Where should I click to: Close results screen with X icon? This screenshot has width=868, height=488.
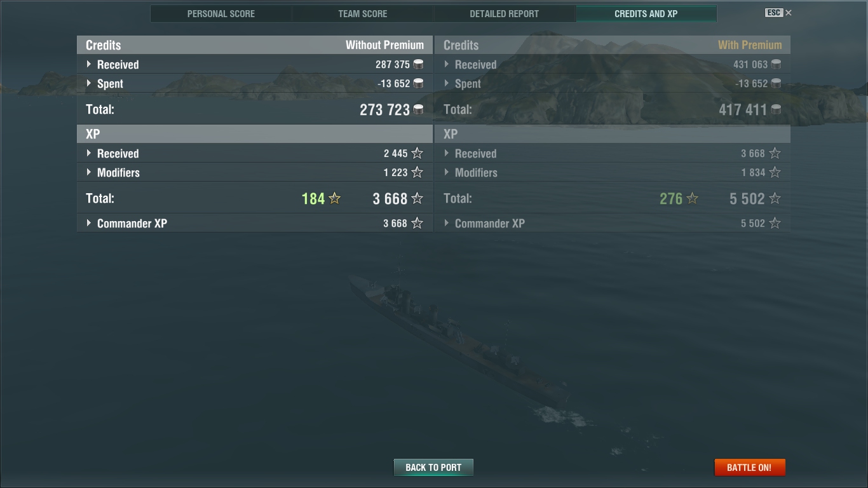pyautogui.click(x=789, y=13)
